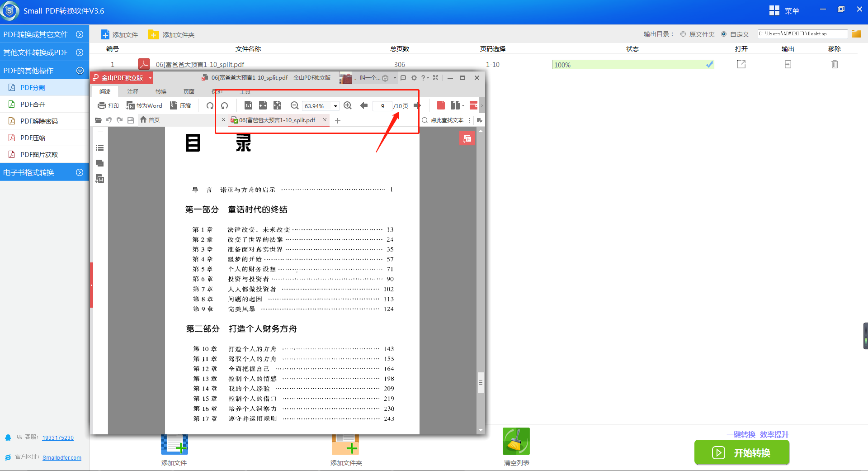Toggle fullscreen mode in PDF viewer
Viewport: 868px width, 471px height.
(435, 78)
